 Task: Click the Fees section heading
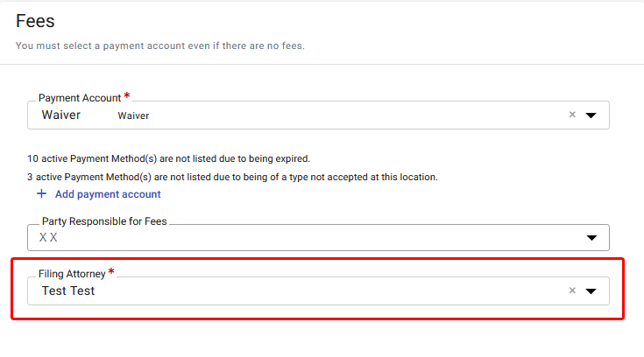35,21
